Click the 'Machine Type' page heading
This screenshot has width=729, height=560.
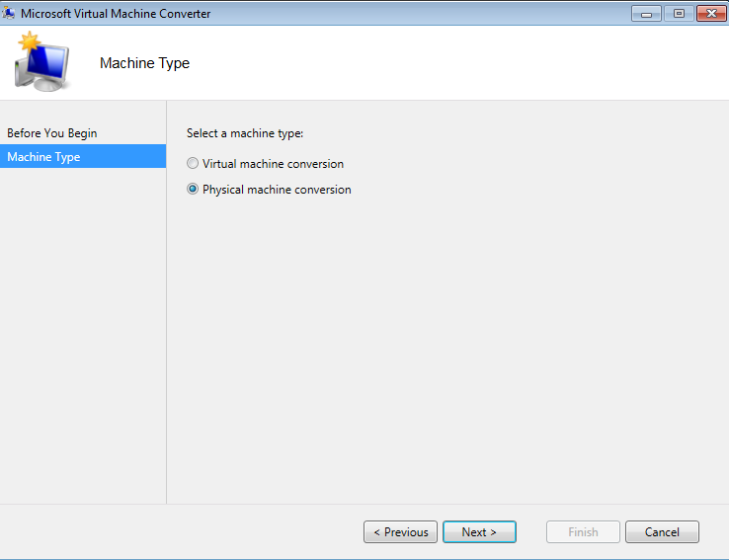point(144,63)
